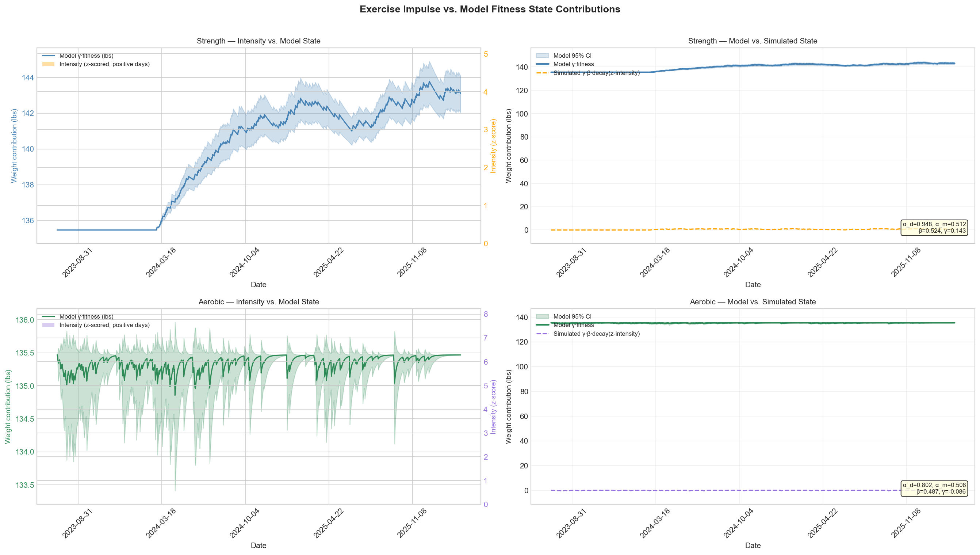Click the green Model 95% CI legend patch
Viewport: 980px width, 555px height.
click(542, 316)
